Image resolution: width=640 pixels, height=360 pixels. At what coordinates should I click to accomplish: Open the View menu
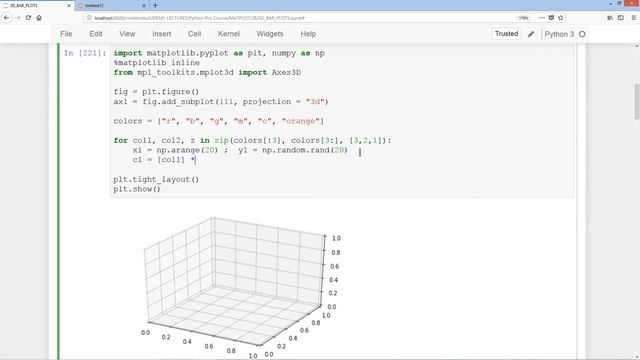click(x=127, y=34)
